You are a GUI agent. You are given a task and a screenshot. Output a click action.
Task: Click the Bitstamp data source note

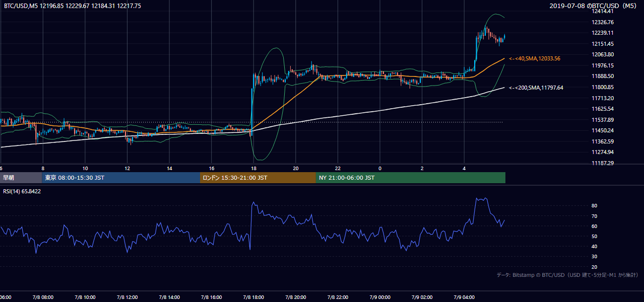pyautogui.click(x=567, y=275)
